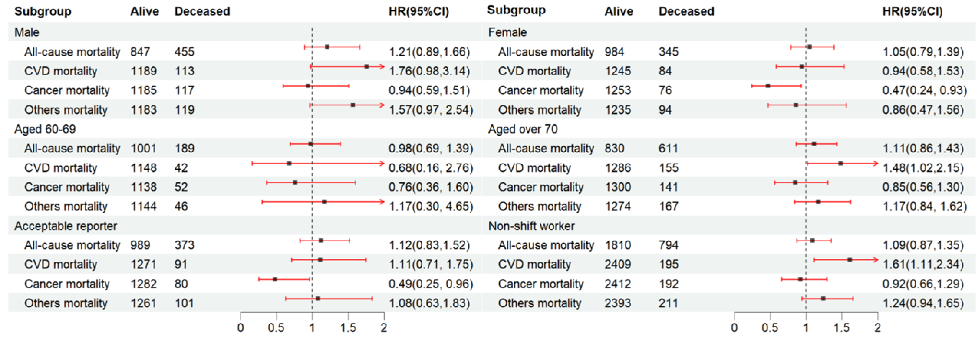
Task: Click the Aged 60-69 group label
Action: (45, 129)
